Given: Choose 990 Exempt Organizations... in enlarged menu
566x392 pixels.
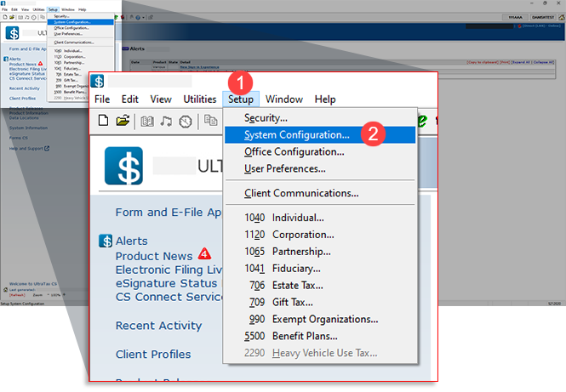Looking at the screenshot, I should coord(320,319).
